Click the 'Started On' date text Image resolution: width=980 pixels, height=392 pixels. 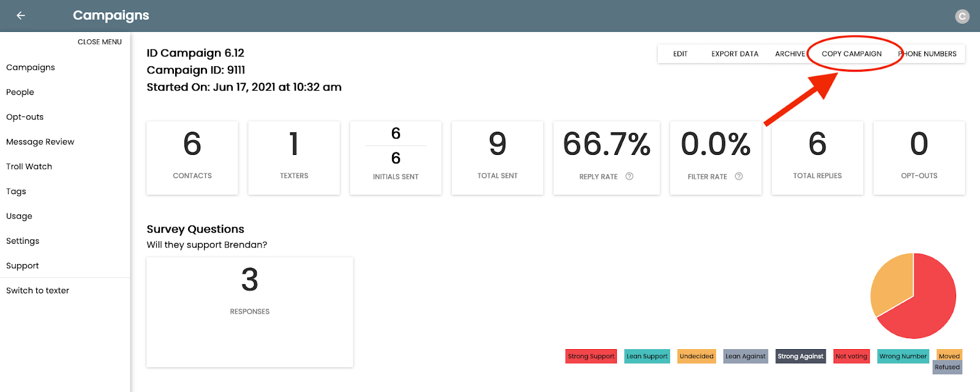tap(244, 88)
